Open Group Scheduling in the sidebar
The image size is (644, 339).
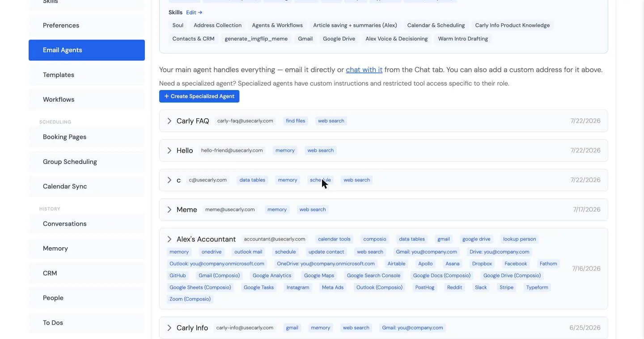click(87, 162)
